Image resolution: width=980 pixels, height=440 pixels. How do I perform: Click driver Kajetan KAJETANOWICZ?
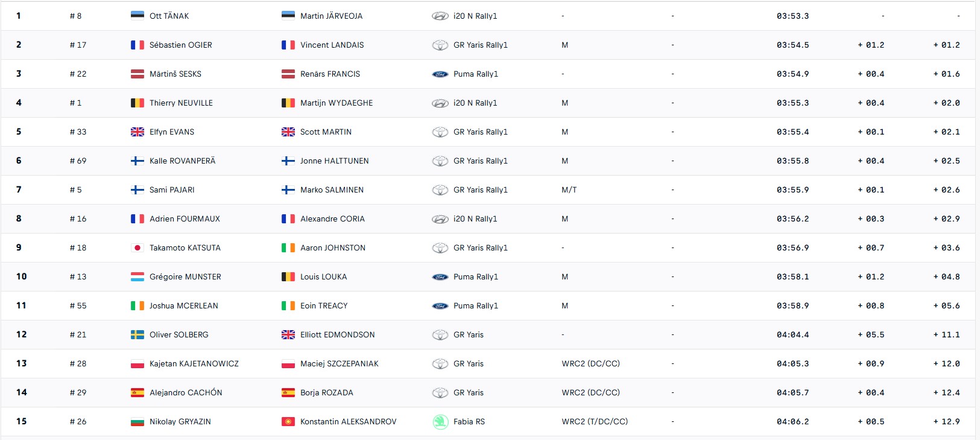(194, 364)
